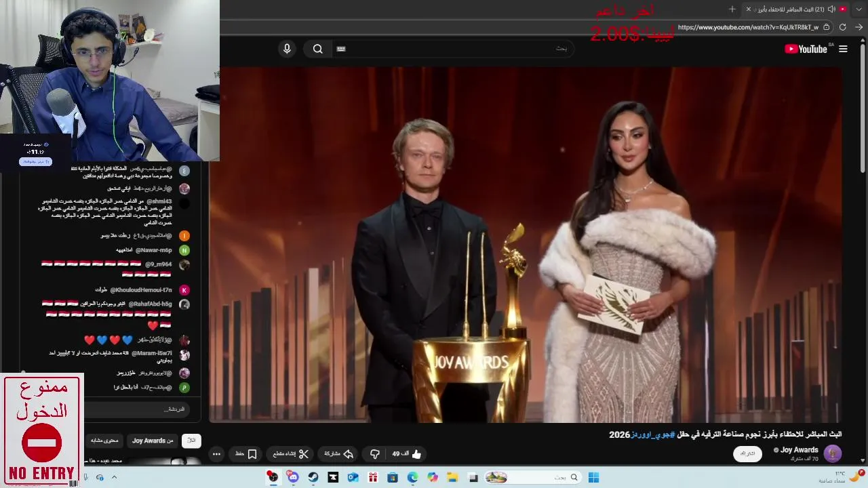Select the 'الكل' filter chip

tap(191, 441)
